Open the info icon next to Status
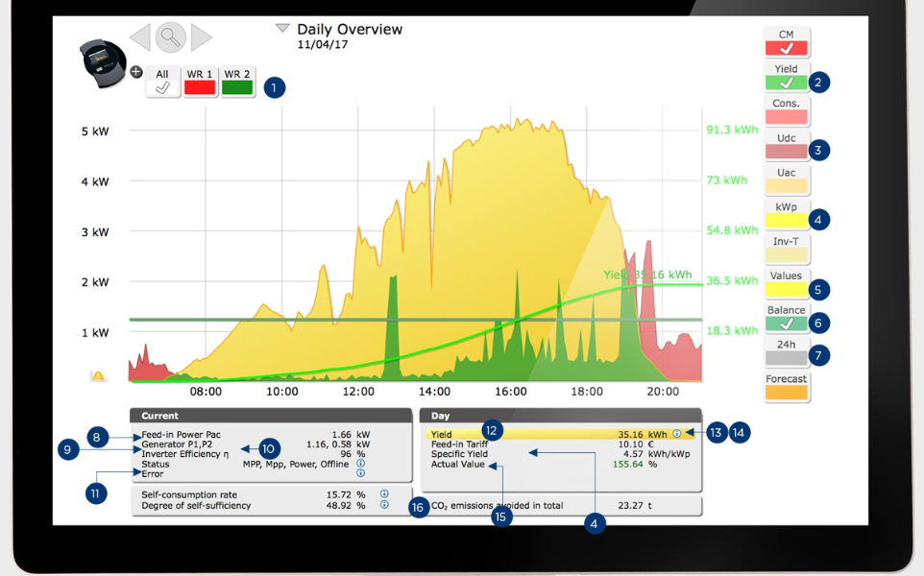The width and height of the screenshot is (924, 576). tap(361, 463)
